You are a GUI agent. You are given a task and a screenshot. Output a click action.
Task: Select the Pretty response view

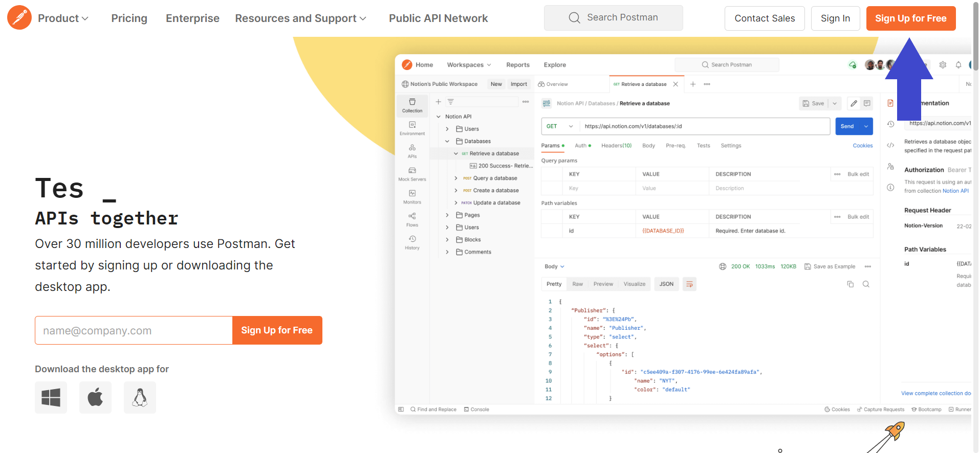pyautogui.click(x=554, y=284)
